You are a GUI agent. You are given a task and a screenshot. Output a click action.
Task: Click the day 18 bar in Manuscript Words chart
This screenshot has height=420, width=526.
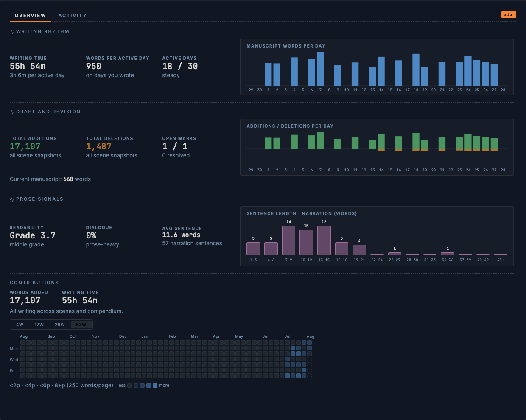[416, 70]
